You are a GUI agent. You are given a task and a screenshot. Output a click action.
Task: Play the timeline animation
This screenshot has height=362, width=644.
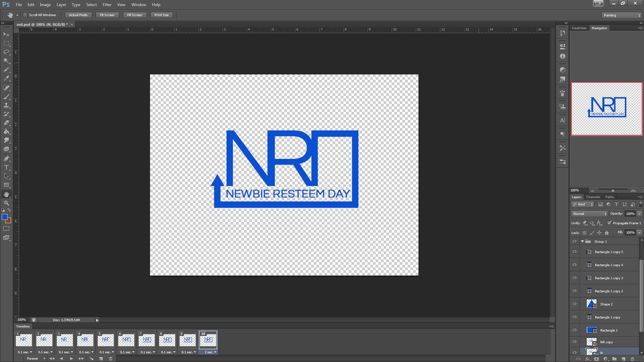point(71,359)
